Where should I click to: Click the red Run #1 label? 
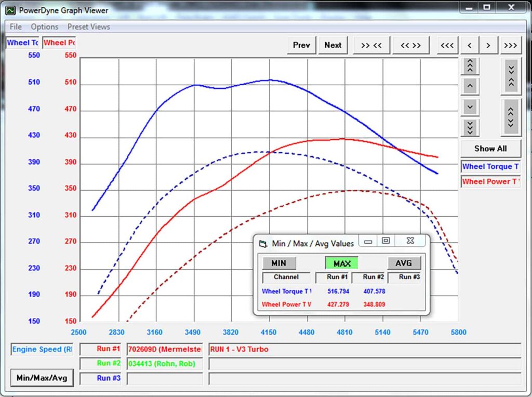pos(100,349)
